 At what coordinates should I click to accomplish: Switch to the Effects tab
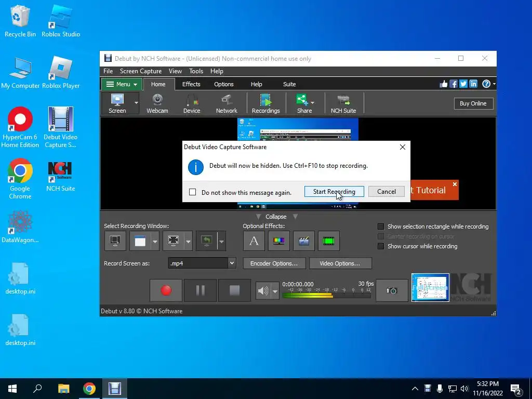(x=191, y=84)
